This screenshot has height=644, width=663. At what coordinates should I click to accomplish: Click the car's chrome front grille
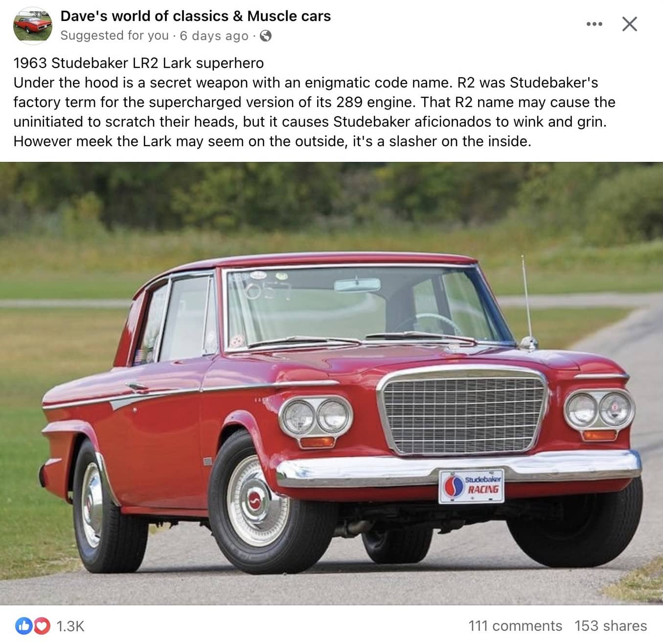(x=463, y=412)
